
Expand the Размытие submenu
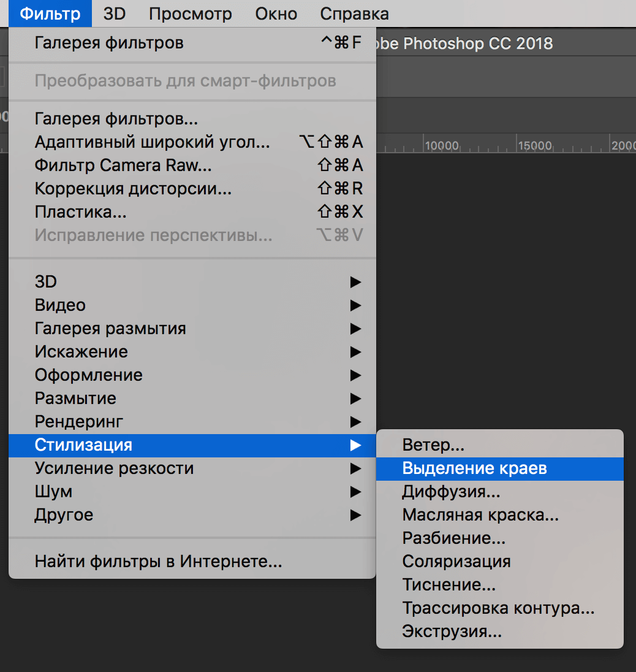[x=75, y=398]
